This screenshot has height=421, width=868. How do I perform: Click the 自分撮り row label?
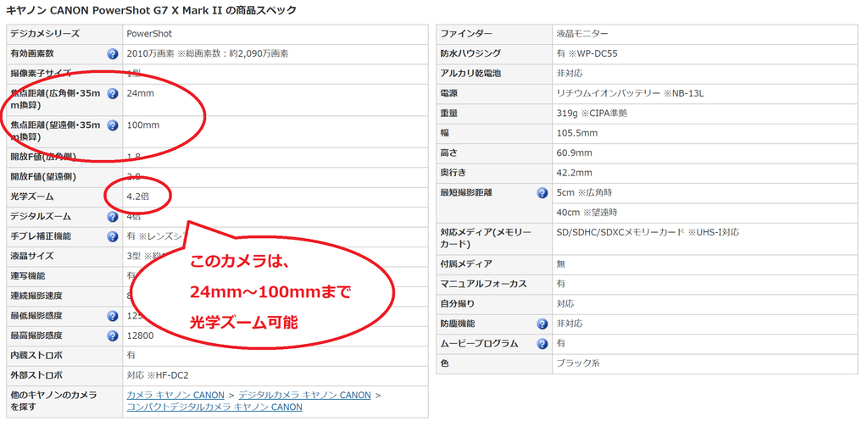[x=457, y=304]
